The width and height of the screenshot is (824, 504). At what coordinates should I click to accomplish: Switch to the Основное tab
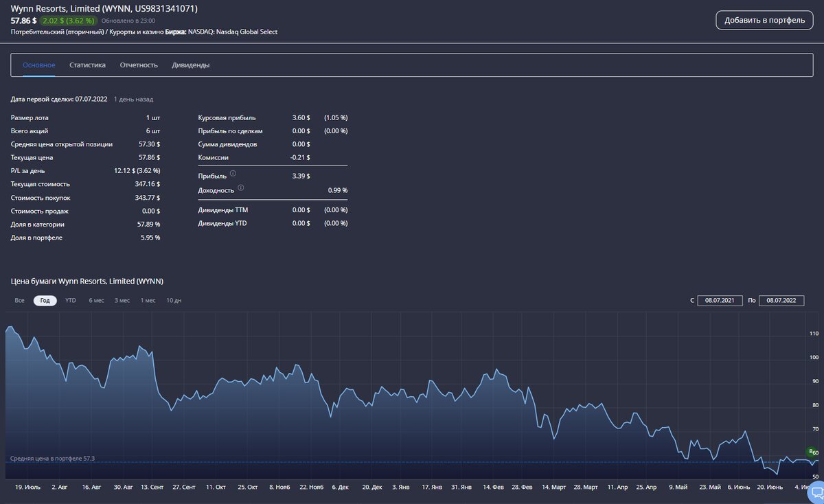[x=39, y=65]
